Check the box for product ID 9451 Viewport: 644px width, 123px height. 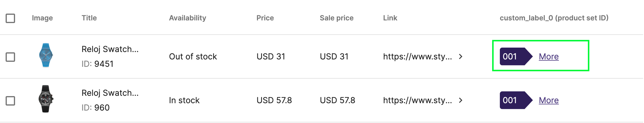point(10,57)
